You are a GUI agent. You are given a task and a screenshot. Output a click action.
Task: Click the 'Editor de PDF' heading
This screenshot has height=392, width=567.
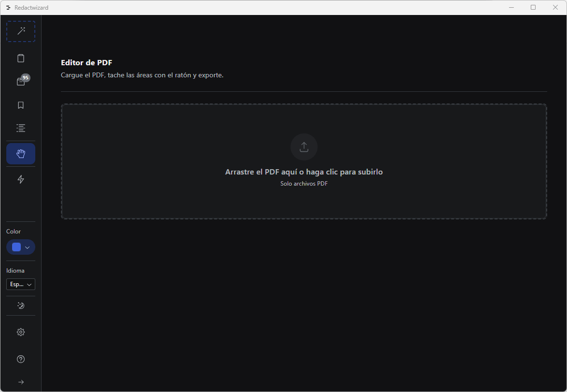(x=87, y=62)
